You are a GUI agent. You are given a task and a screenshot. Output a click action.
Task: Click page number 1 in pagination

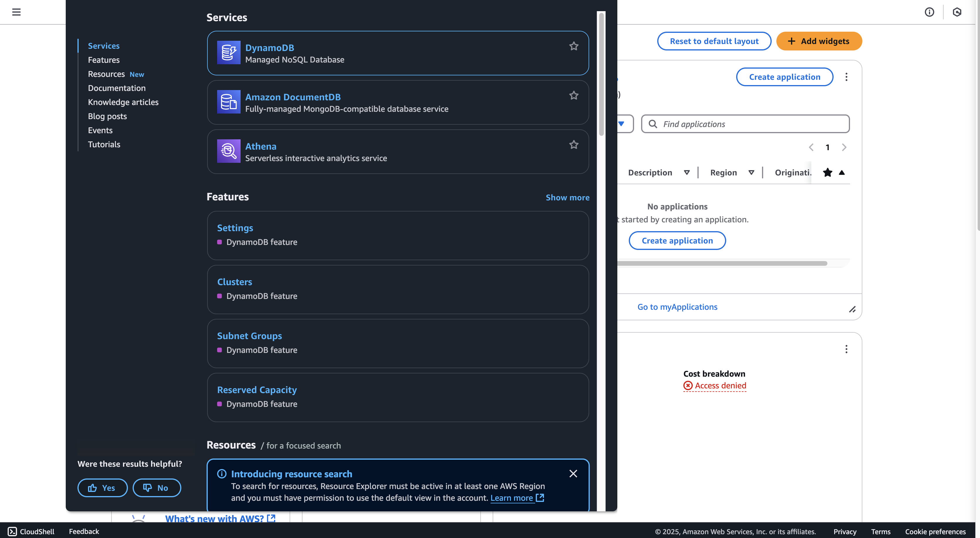tap(827, 148)
